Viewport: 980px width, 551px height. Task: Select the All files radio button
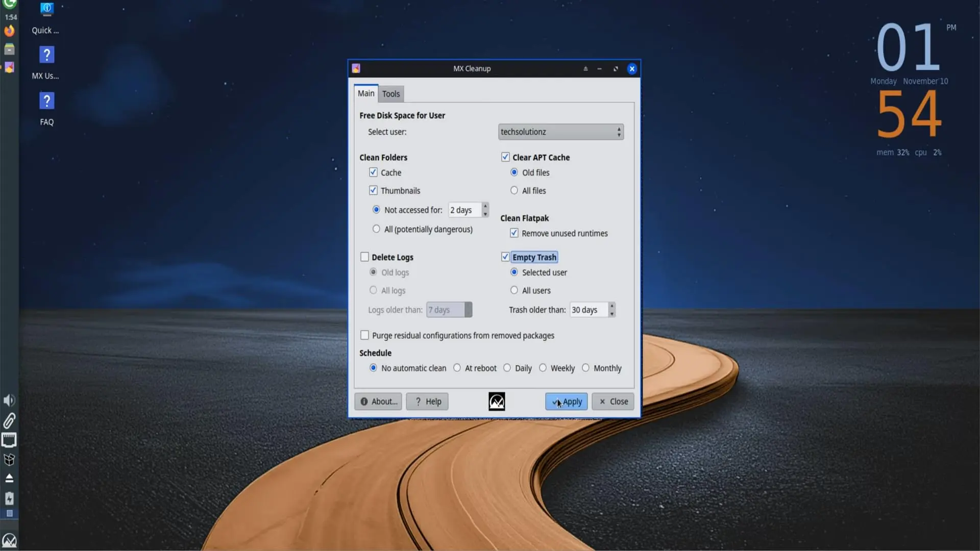[x=514, y=190]
